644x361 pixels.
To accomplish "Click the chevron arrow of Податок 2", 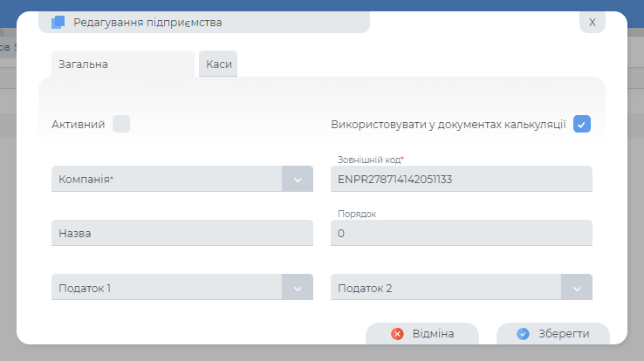I will pos(577,288).
